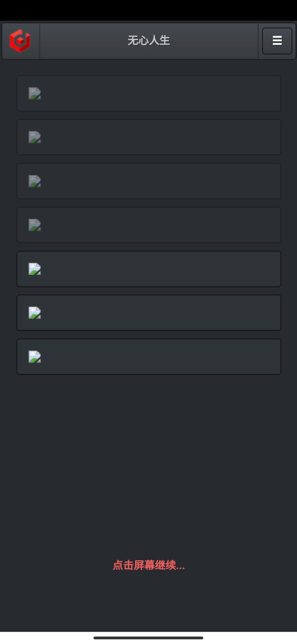
Task: Click the broken image icon in first row
Action: tap(35, 93)
